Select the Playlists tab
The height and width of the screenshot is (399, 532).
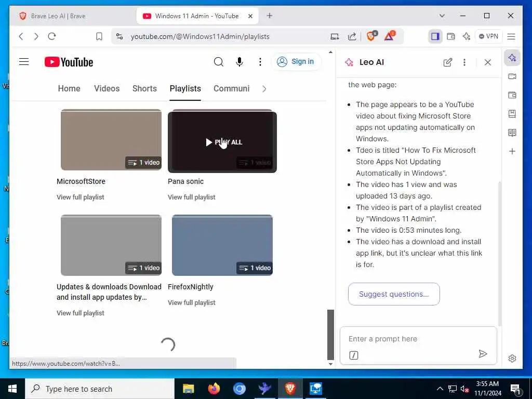coord(185,88)
